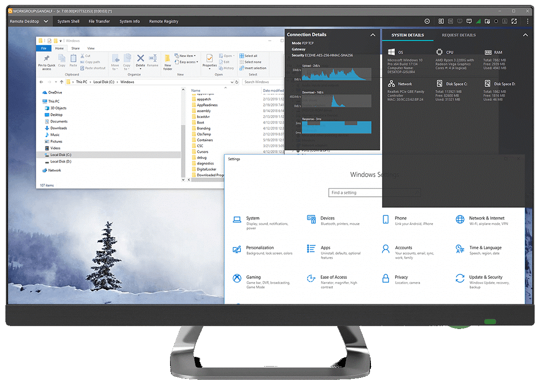Open the REQUEST DETAILS tab
The width and height of the screenshot is (541, 392).
coord(459,35)
